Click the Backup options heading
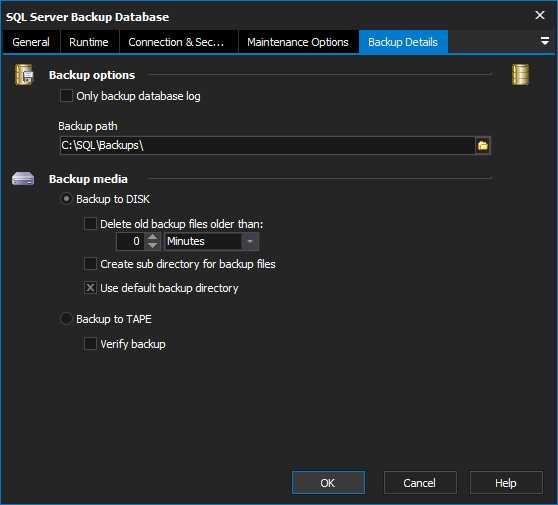Image resolution: width=558 pixels, height=505 pixels. point(92,75)
